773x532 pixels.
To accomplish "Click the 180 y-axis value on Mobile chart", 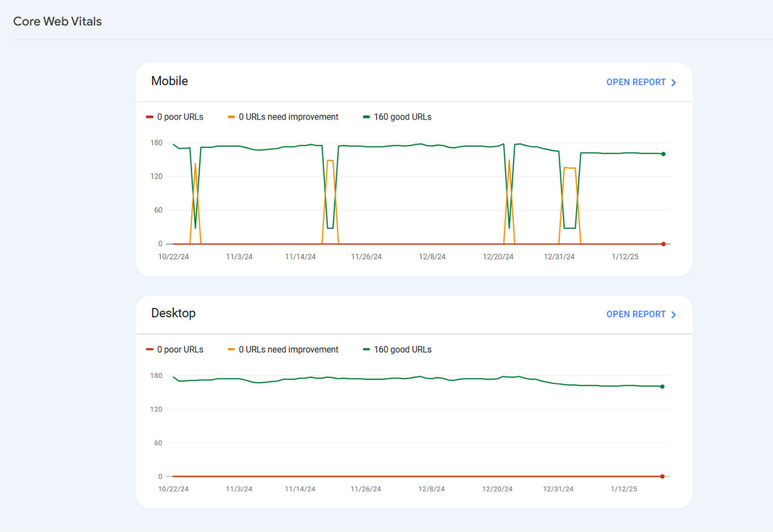I will [x=157, y=143].
